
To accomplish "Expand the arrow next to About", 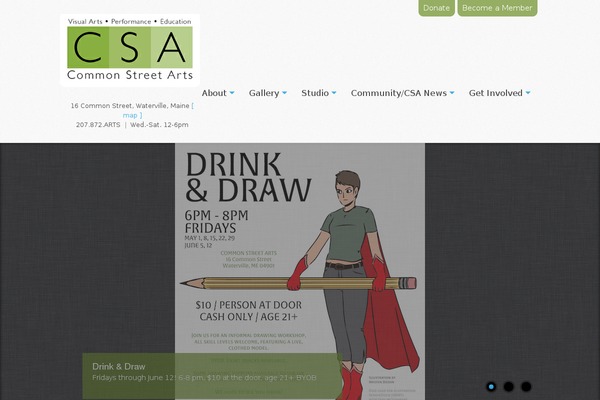I will tap(232, 93).
